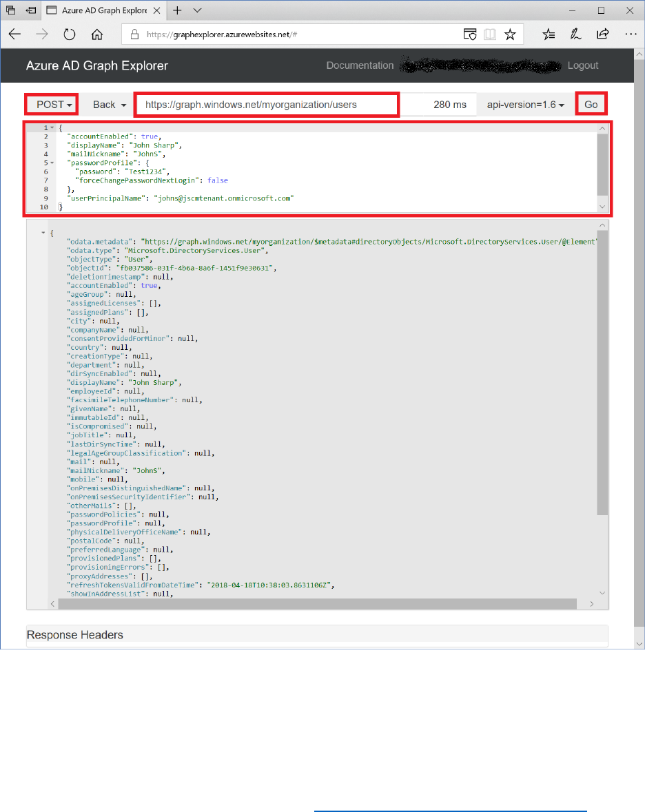
Task: Click the set tabs aside icon
Action: pyautogui.click(x=31, y=10)
